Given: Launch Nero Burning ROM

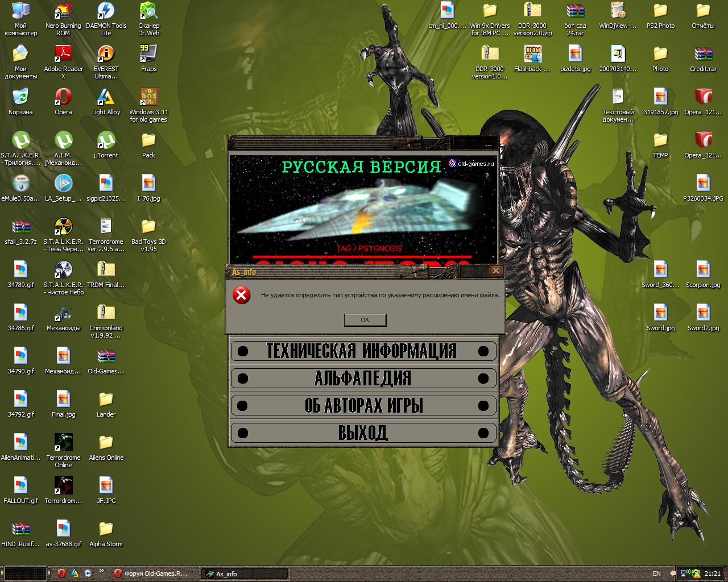Looking at the screenshot, I should pos(63,13).
